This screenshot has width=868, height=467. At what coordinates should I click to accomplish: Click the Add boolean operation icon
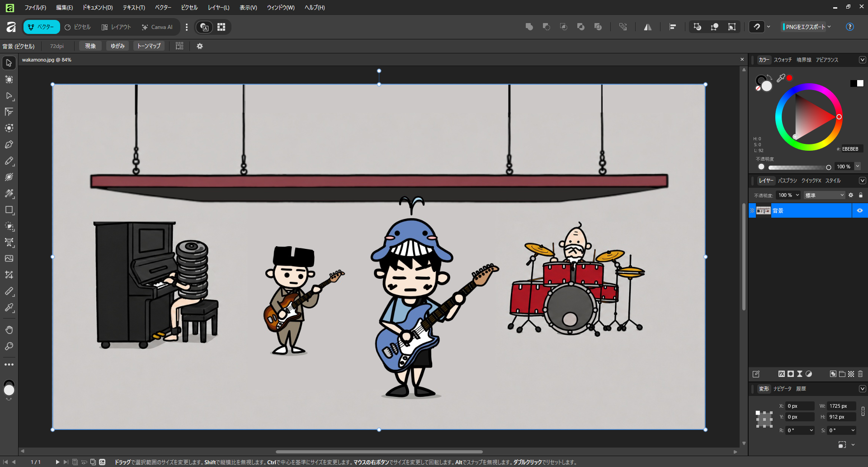[x=529, y=27]
